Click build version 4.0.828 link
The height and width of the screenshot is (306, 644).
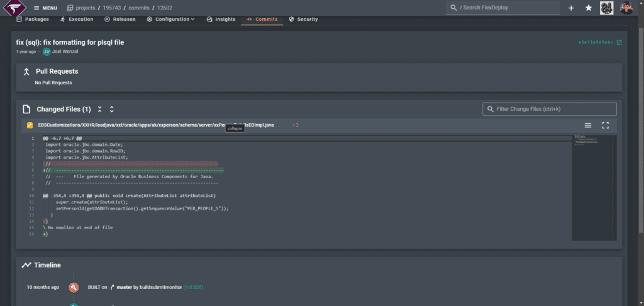(193, 287)
